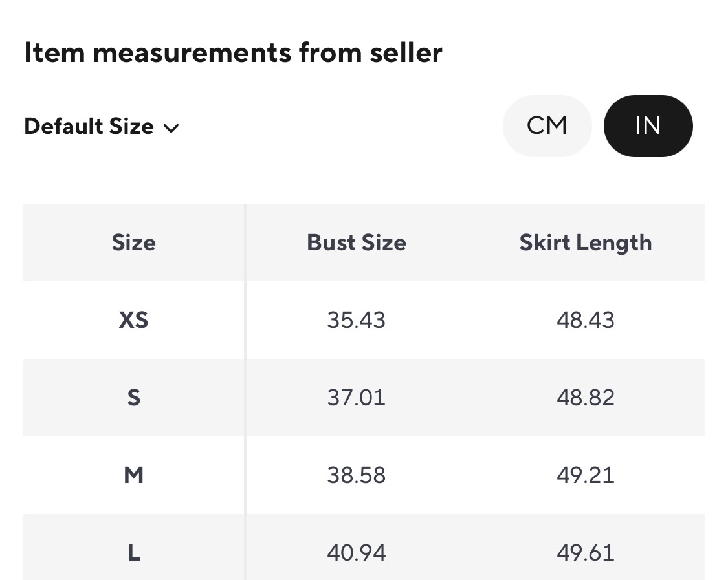This screenshot has height=580, width=728.
Task: Select the S size row label
Action: [133, 398]
